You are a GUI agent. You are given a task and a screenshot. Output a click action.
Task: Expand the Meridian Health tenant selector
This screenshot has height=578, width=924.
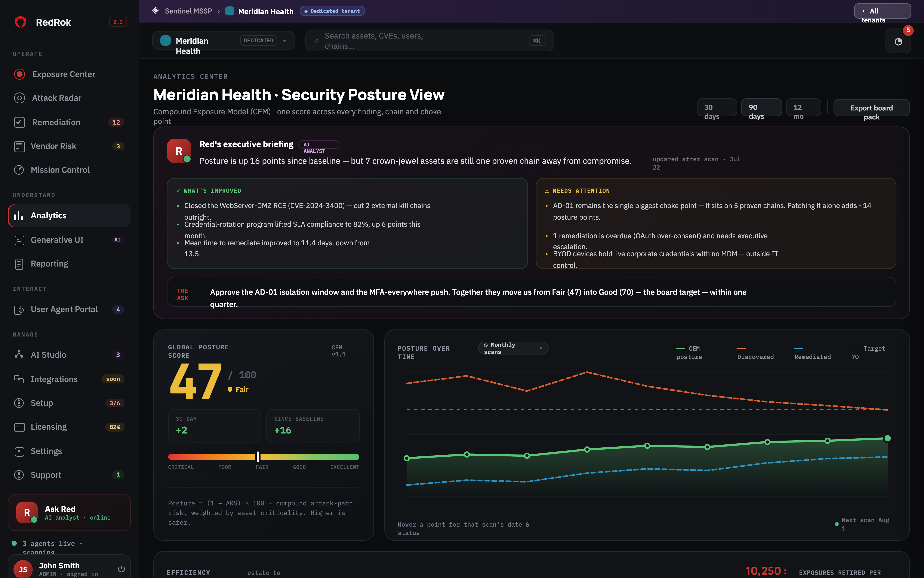pyautogui.click(x=223, y=41)
